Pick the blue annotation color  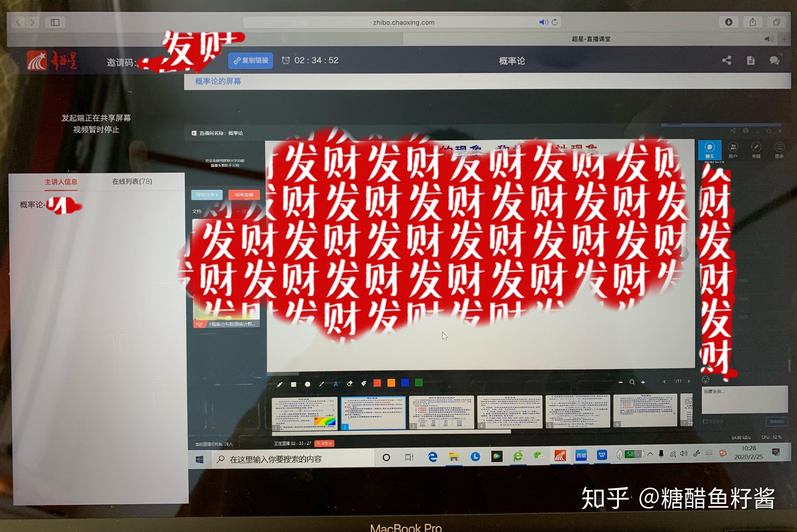pos(405,383)
